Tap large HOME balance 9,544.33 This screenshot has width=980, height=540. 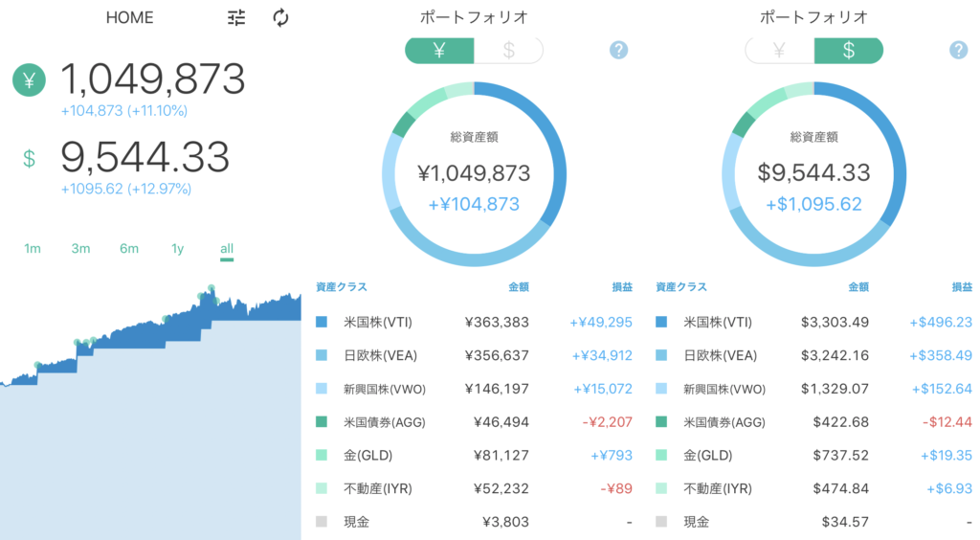[145, 157]
